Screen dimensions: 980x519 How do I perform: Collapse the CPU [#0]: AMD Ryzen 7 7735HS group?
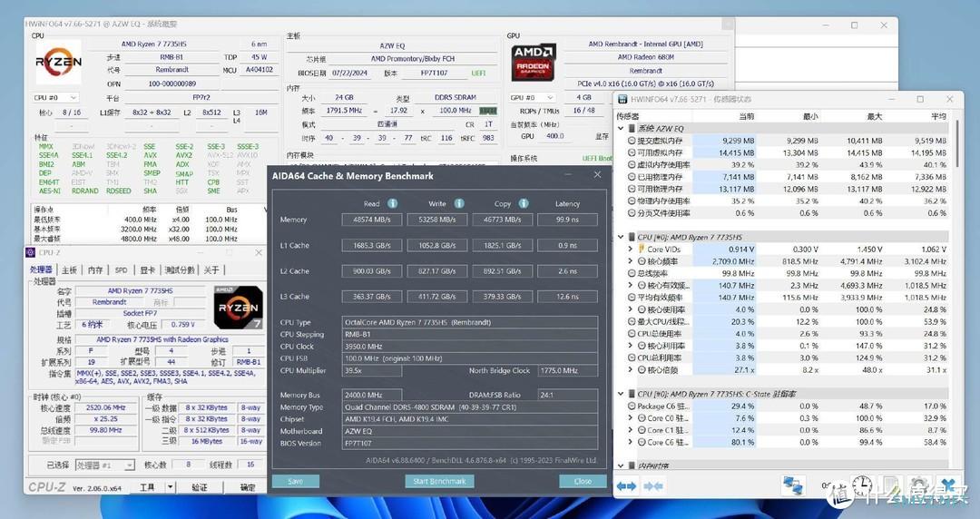(621, 237)
